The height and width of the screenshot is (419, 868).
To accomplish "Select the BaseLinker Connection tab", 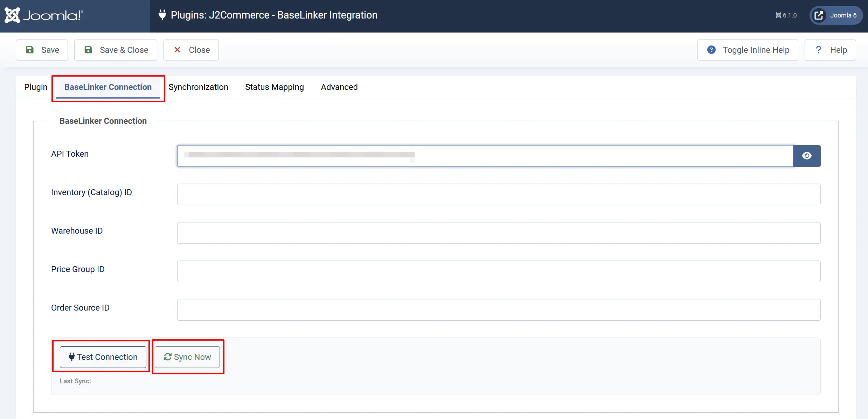I will 108,87.
